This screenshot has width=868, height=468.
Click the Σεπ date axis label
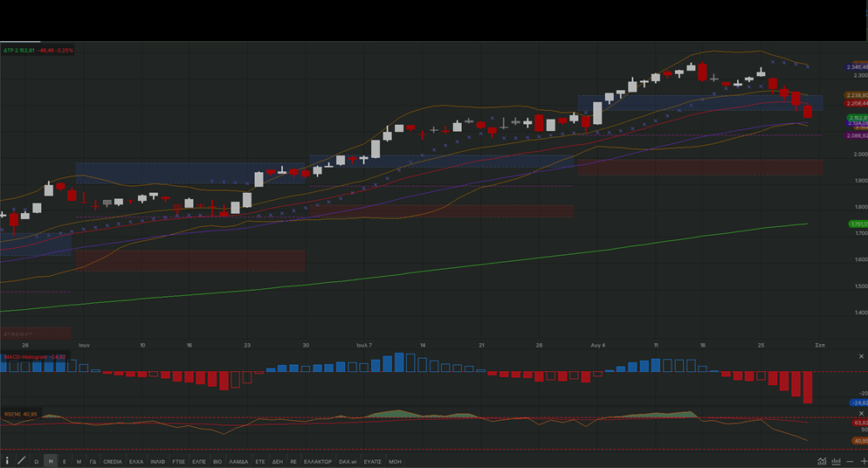(x=820, y=345)
